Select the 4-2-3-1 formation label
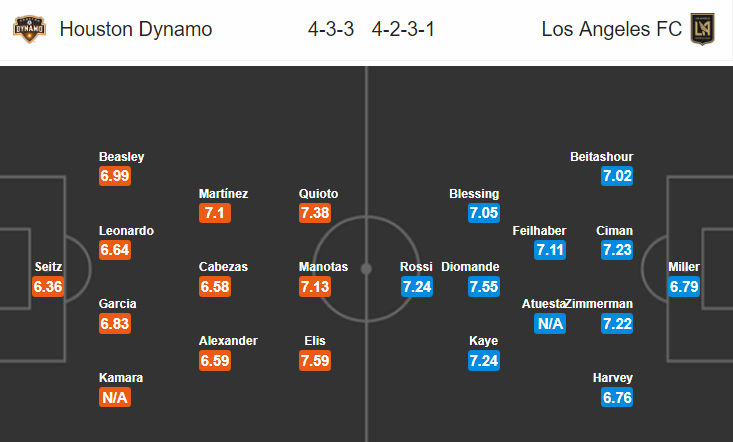This screenshot has height=442, width=733. [x=403, y=29]
